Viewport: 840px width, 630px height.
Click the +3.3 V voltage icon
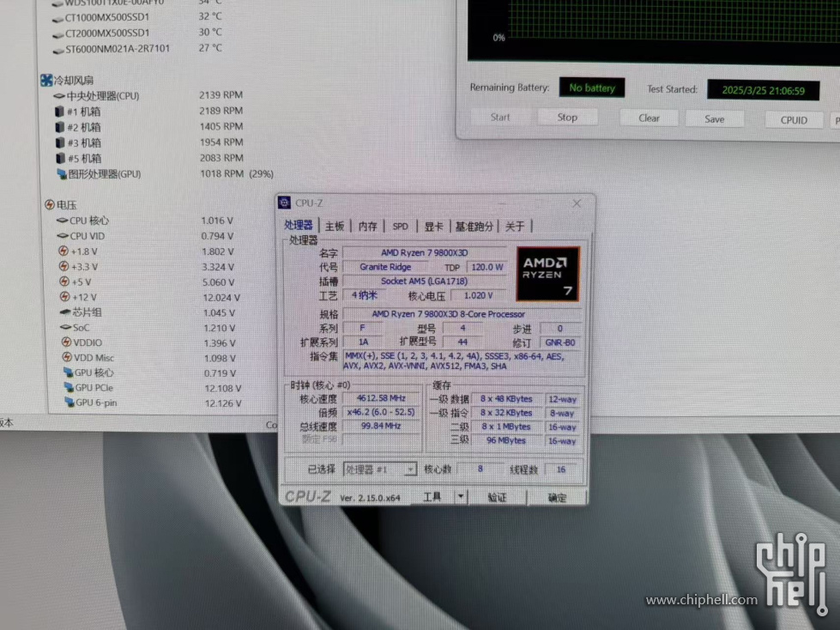tap(63, 266)
